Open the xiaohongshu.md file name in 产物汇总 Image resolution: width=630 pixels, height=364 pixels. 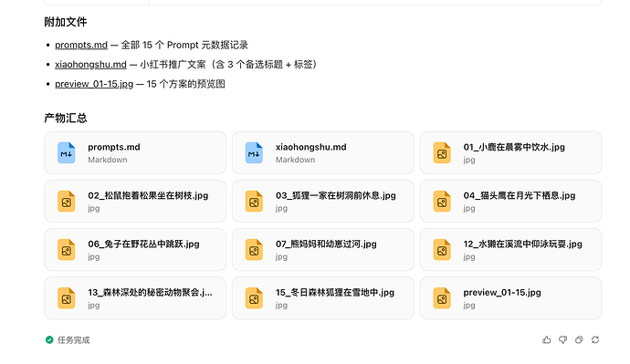click(x=311, y=147)
